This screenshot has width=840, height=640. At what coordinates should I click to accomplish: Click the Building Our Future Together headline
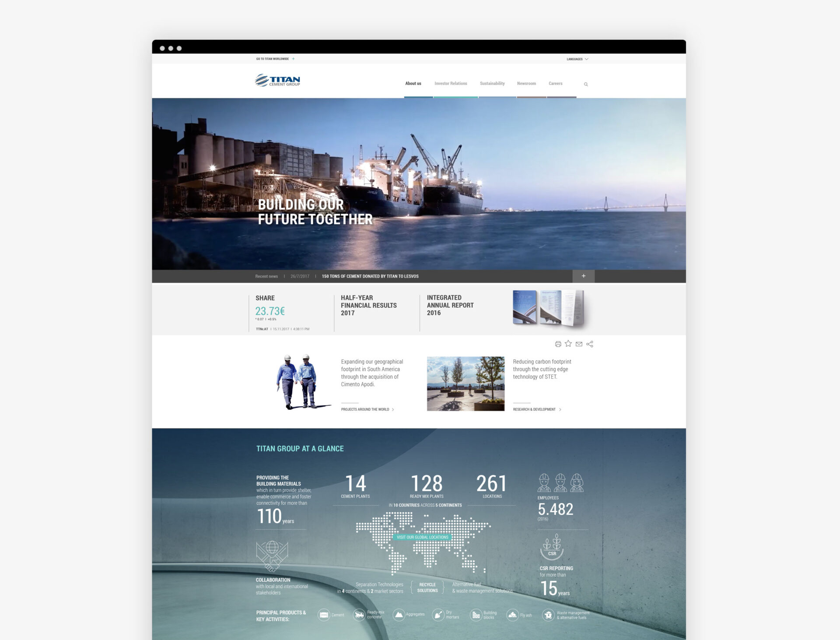(x=315, y=212)
